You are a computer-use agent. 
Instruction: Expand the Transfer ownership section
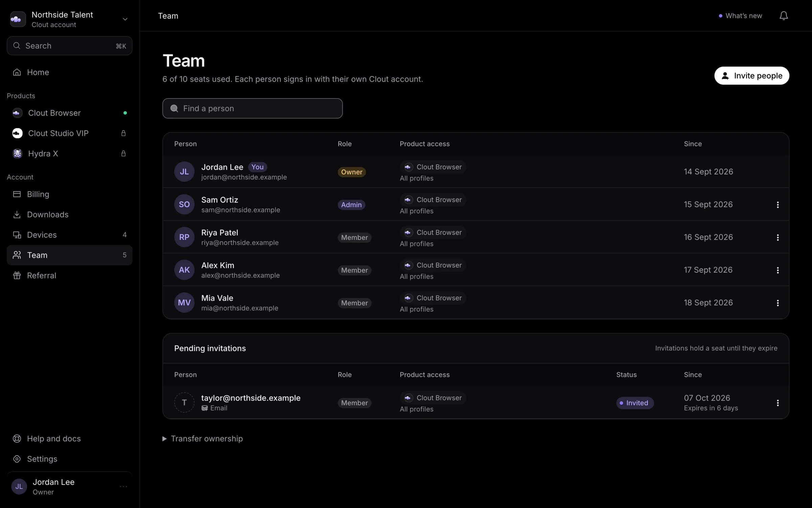click(203, 439)
